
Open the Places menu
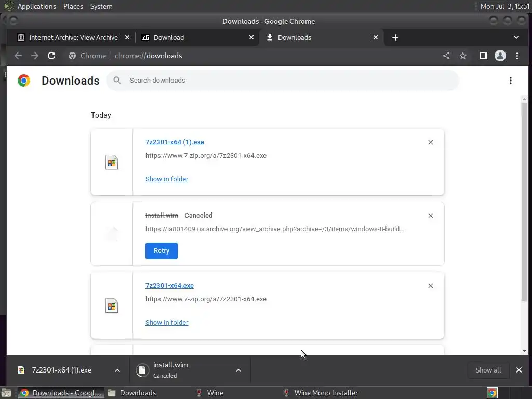(73, 6)
